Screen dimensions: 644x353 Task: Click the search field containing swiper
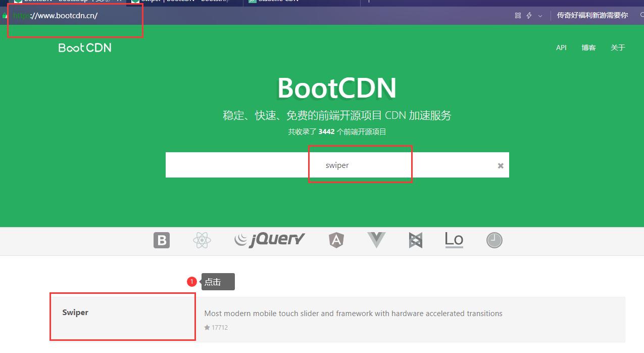pos(337,165)
